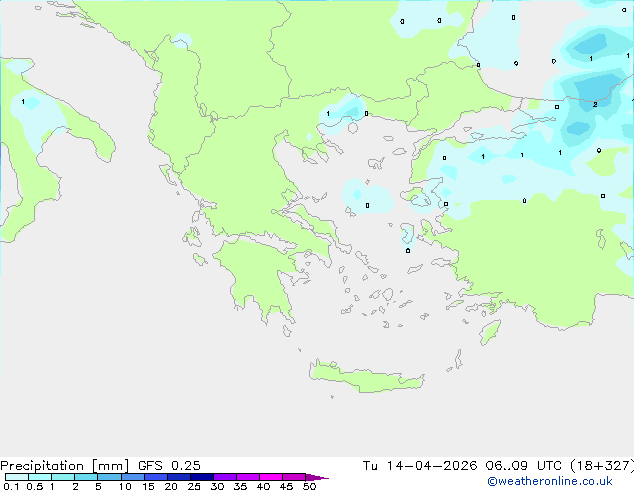Click the darkest blue rain patch in the top right
The width and height of the screenshot is (634, 490).
point(590,44)
